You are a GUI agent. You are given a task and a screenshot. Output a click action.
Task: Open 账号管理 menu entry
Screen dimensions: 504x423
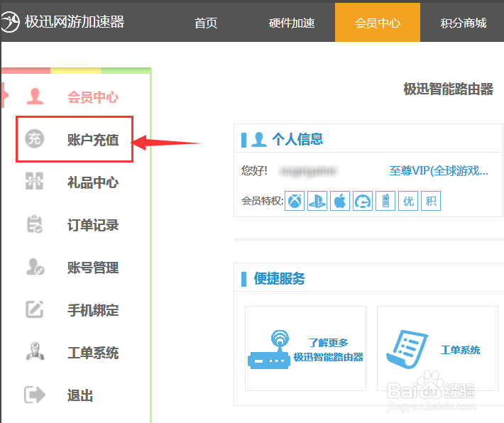[93, 268]
